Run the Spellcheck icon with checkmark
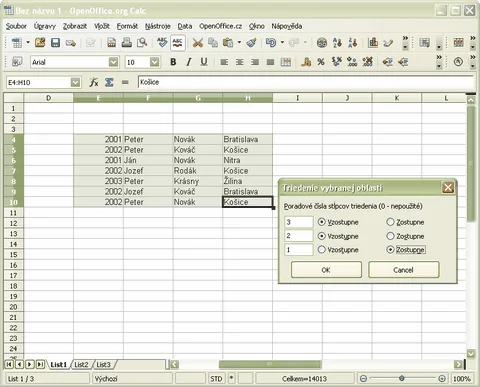The height and width of the screenshot is (387, 480). (x=162, y=43)
